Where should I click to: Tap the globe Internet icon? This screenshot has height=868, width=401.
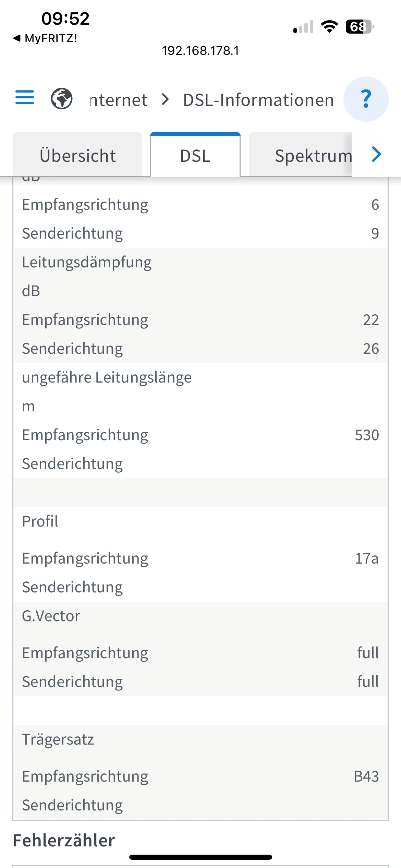62,99
